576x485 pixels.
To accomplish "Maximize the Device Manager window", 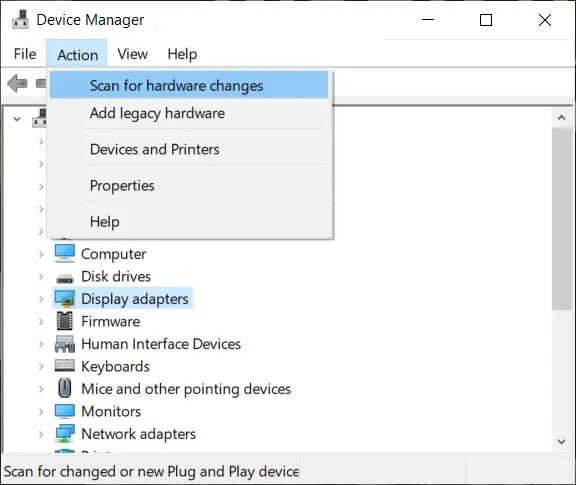I will pos(486,19).
